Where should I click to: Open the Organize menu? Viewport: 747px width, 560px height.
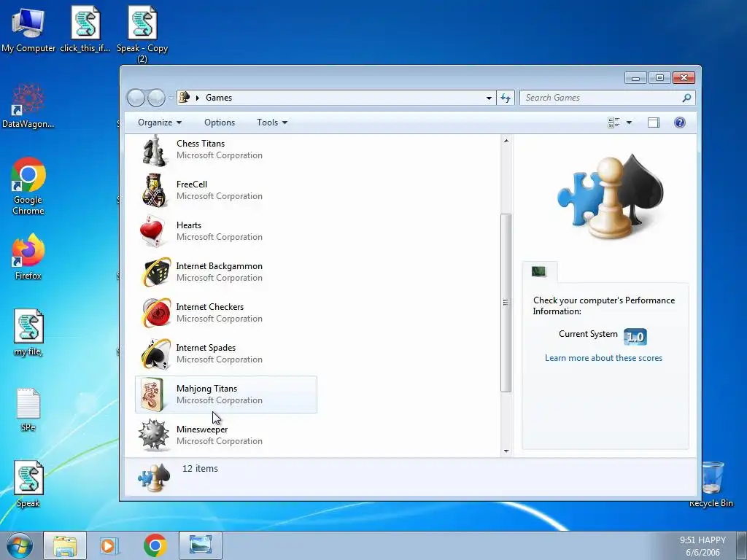pos(160,122)
